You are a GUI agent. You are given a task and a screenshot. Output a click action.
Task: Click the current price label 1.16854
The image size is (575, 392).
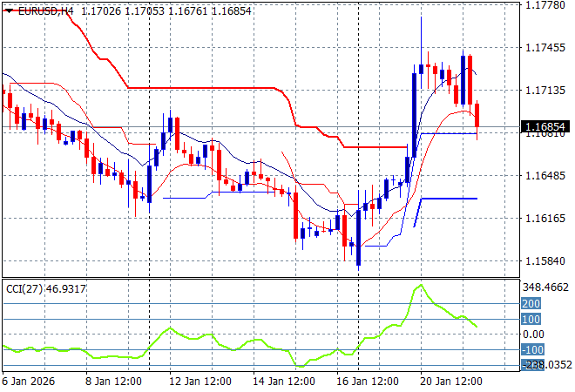tap(545, 127)
